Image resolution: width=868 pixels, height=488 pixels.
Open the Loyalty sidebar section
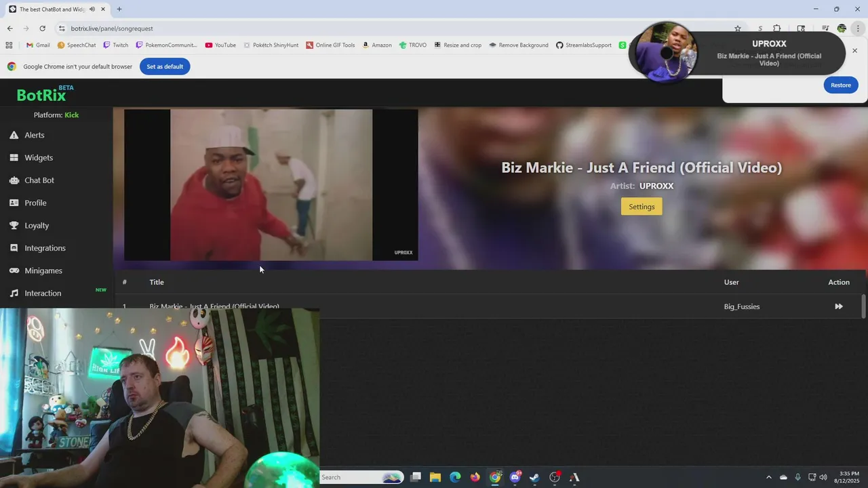click(x=37, y=225)
